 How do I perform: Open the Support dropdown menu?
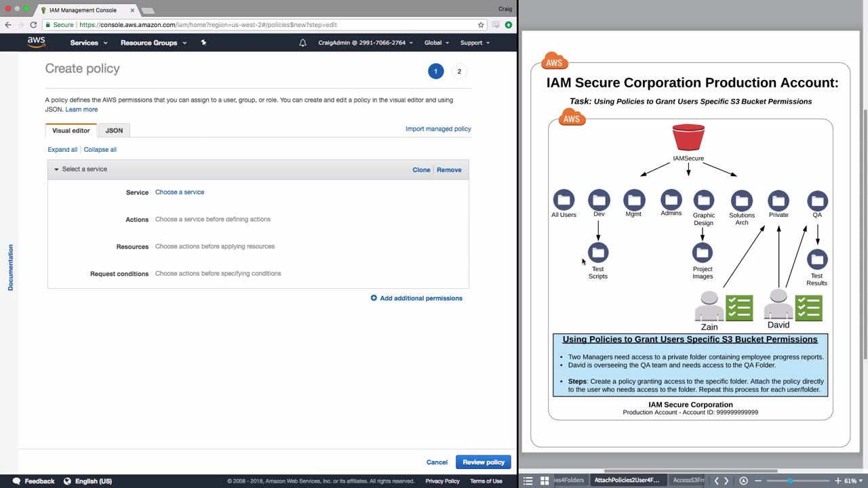(x=475, y=43)
